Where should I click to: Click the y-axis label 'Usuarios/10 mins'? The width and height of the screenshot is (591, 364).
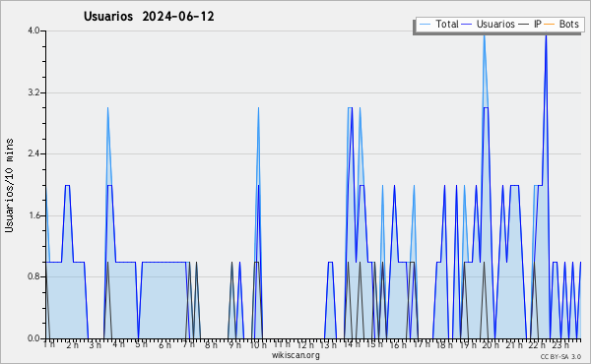click(9, 185)
